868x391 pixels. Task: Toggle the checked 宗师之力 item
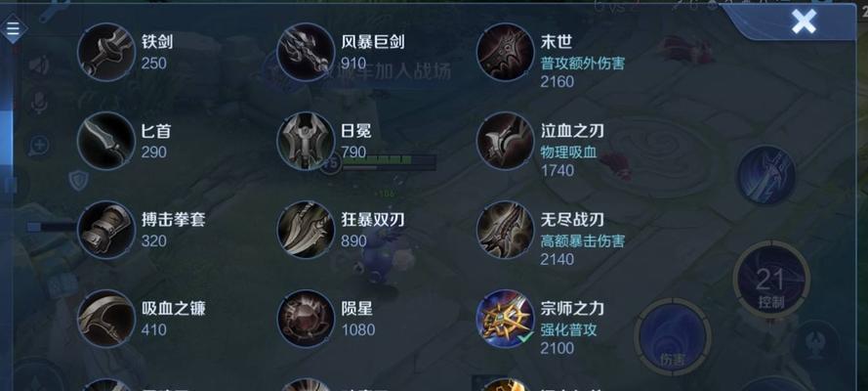506,318
